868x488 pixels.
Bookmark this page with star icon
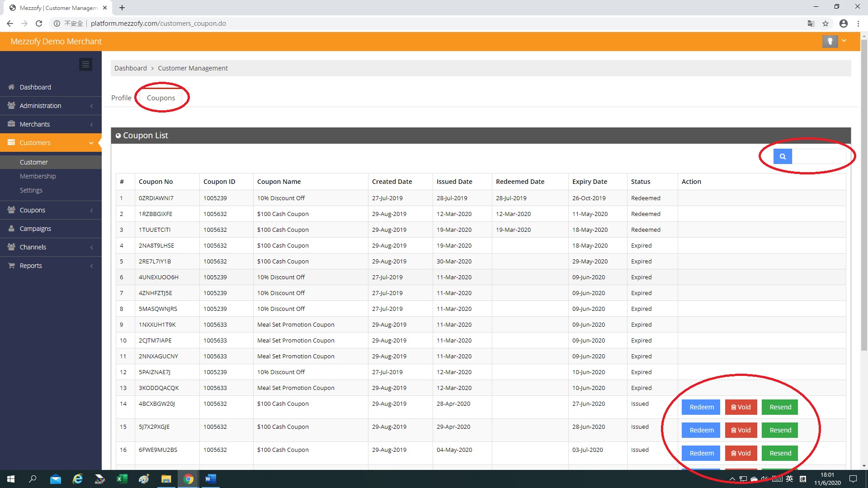[826, 23]
